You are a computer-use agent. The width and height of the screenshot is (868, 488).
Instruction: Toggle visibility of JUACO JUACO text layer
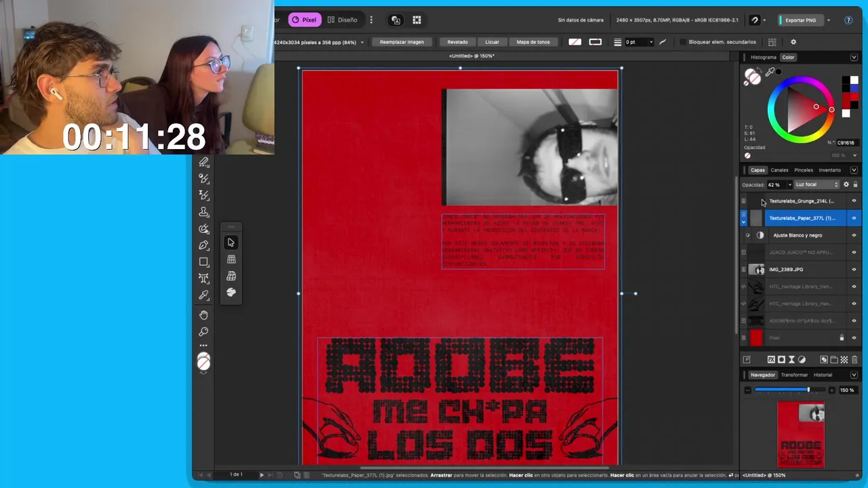[x=854, y=252]
